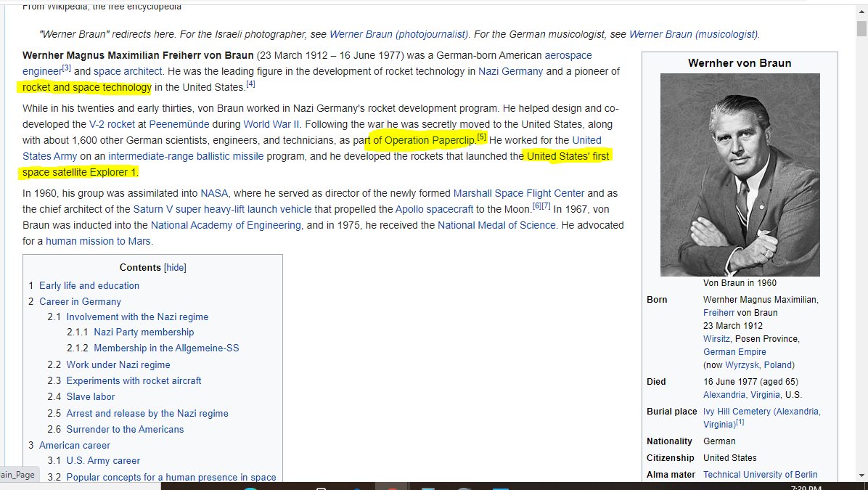Open citation reference [5]
The height and width of the screenshot is (490, 868).
click(x=482, y=137)
